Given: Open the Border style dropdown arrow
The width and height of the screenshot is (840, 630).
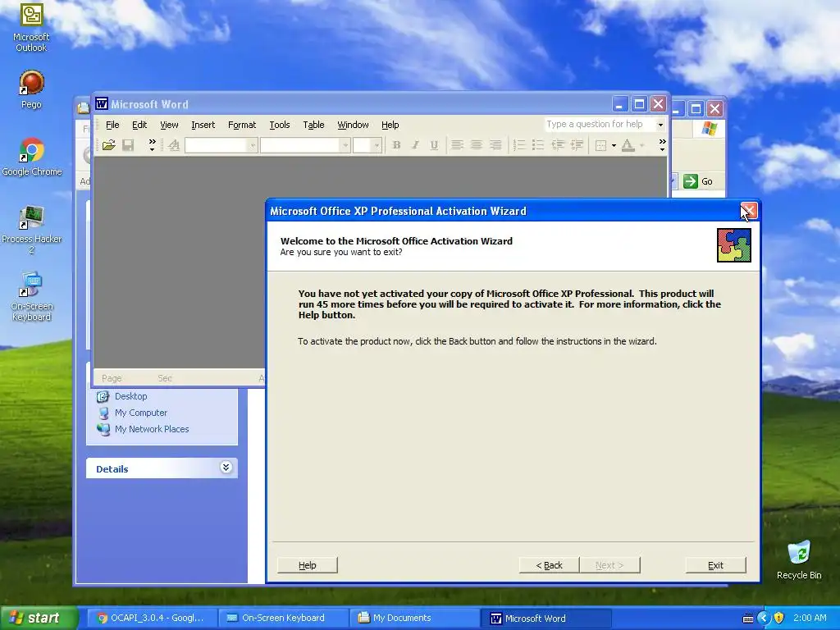Looking at the screenshot, I should 614,145.
